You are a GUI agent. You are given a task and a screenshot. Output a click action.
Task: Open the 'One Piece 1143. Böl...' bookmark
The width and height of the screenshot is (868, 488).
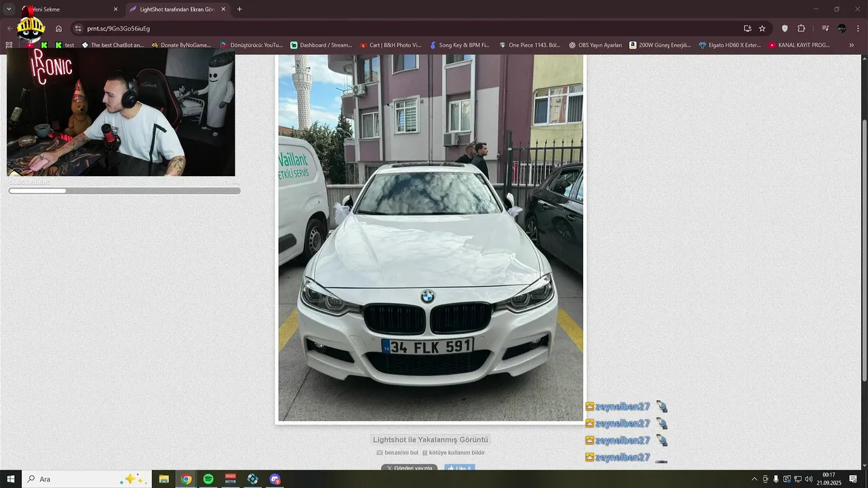[530, 45]
